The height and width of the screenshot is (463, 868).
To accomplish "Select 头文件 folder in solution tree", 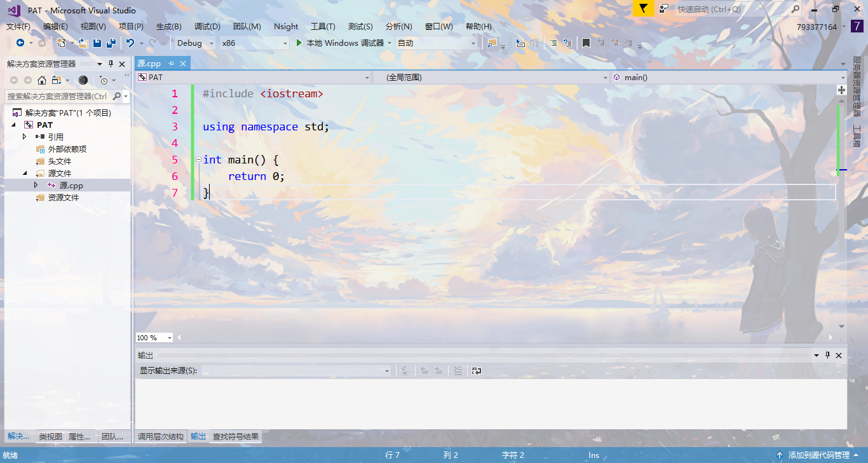I will pyautogui.click(x=60, y=161).
